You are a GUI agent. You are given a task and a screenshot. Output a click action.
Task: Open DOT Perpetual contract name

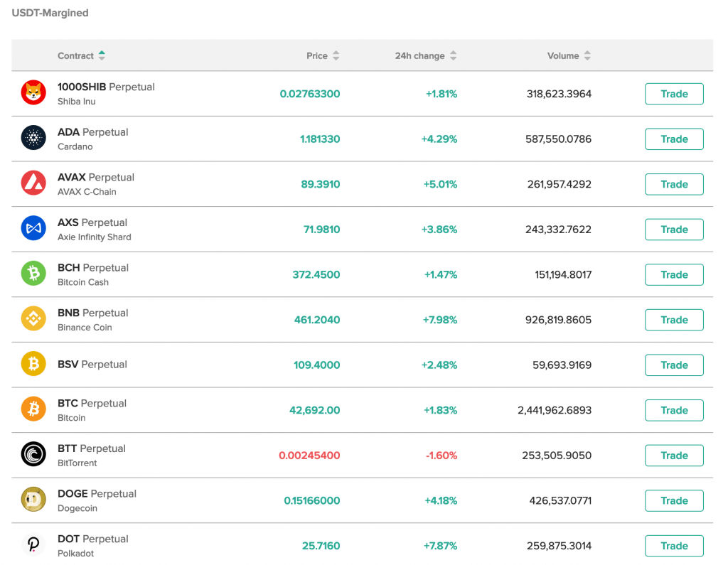point(93,539)
